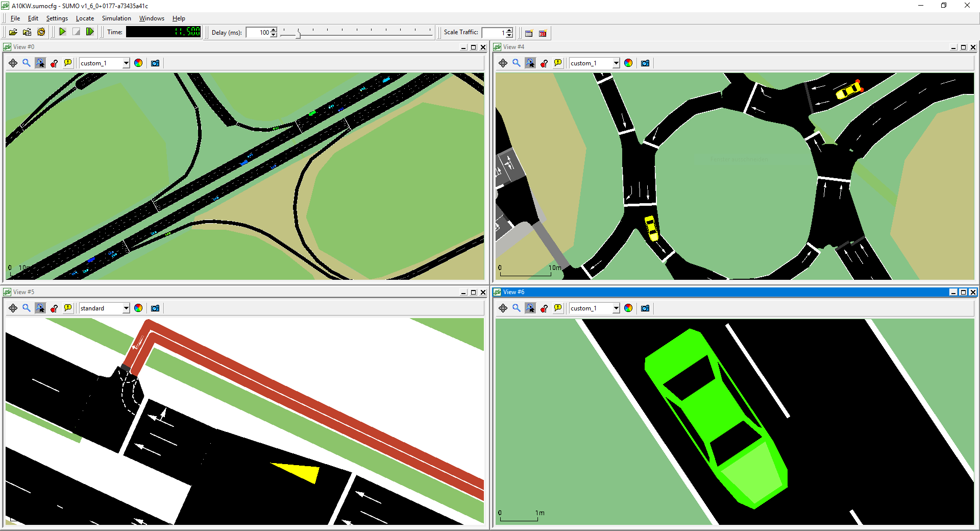
Task: Recenter View #0 with the recenter icon
Action: [x=13, y=63]
